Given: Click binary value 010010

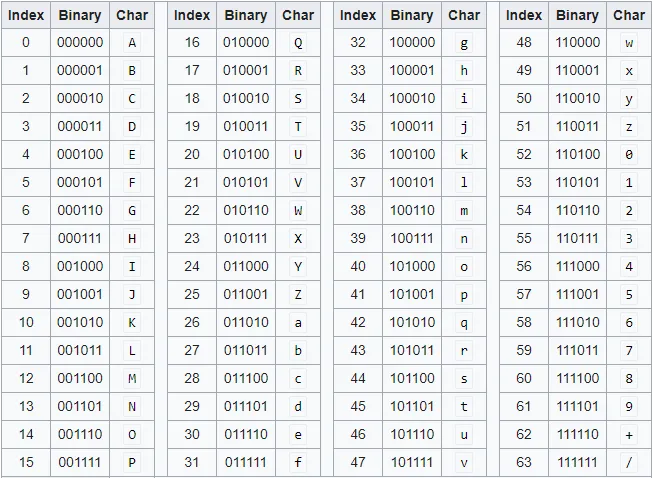Looking at the screenshot, I should pos(246,98).
